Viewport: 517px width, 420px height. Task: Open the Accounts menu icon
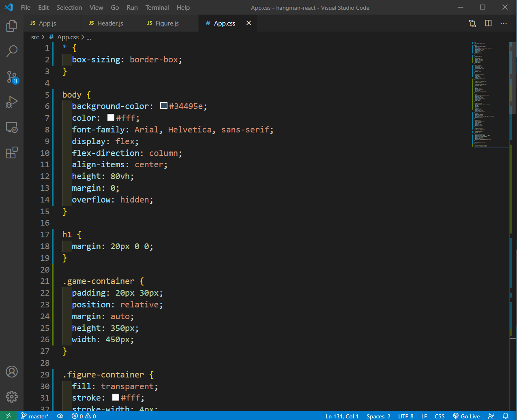(12, 371)
